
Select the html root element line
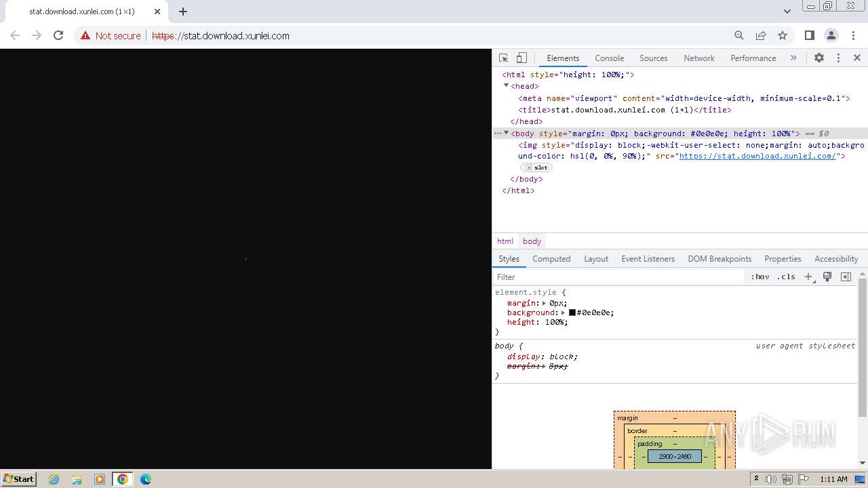[568, 75]
